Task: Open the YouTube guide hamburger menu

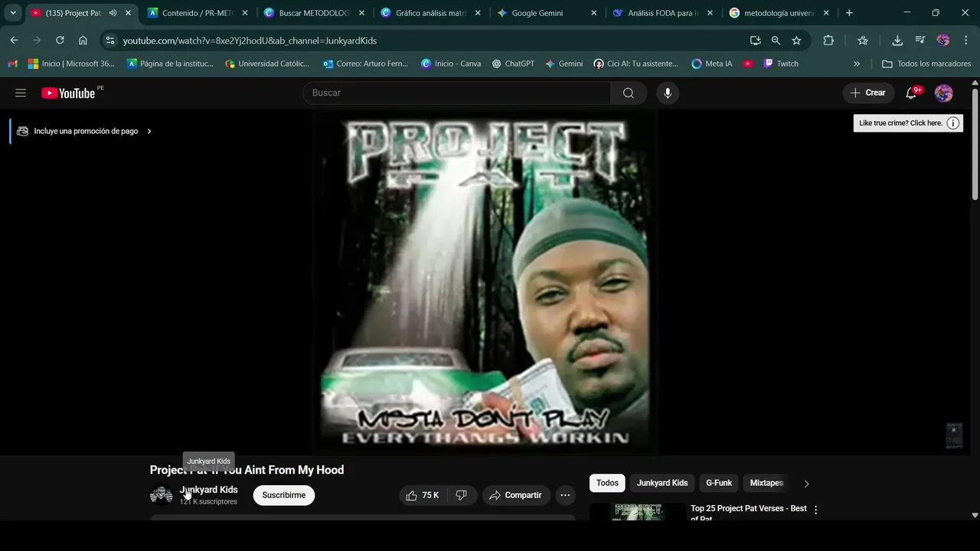Action: [x=21, y=93]
